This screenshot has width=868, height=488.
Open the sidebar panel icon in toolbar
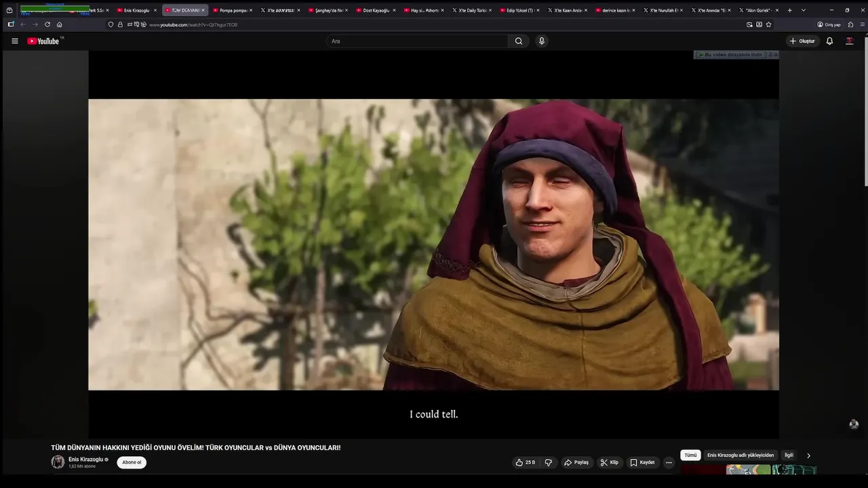pyautogui.click(x=11, y=24)
